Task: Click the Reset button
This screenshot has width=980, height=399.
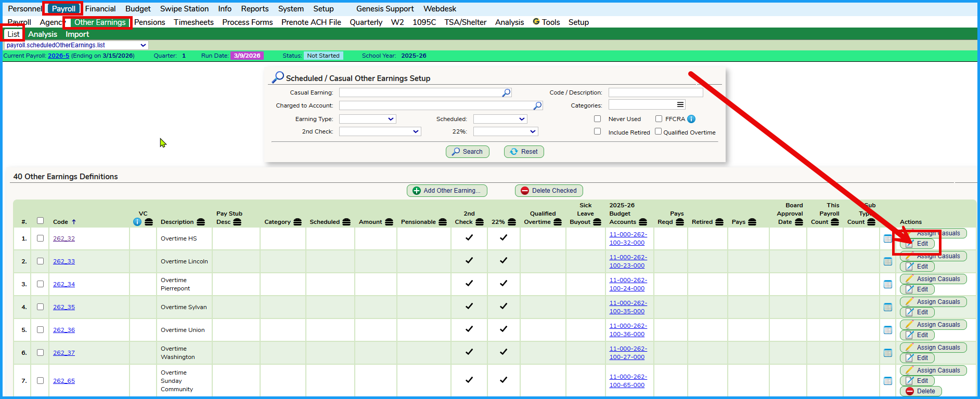Action: pos(524,152)
